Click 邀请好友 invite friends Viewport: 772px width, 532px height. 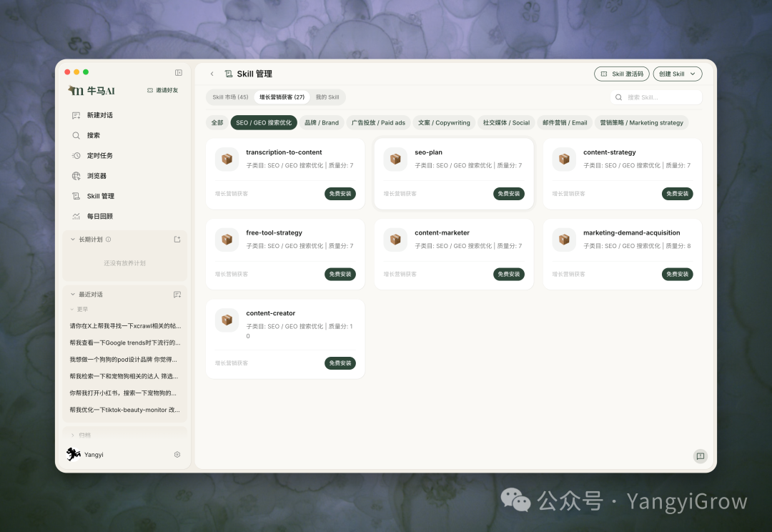(162, 90)
